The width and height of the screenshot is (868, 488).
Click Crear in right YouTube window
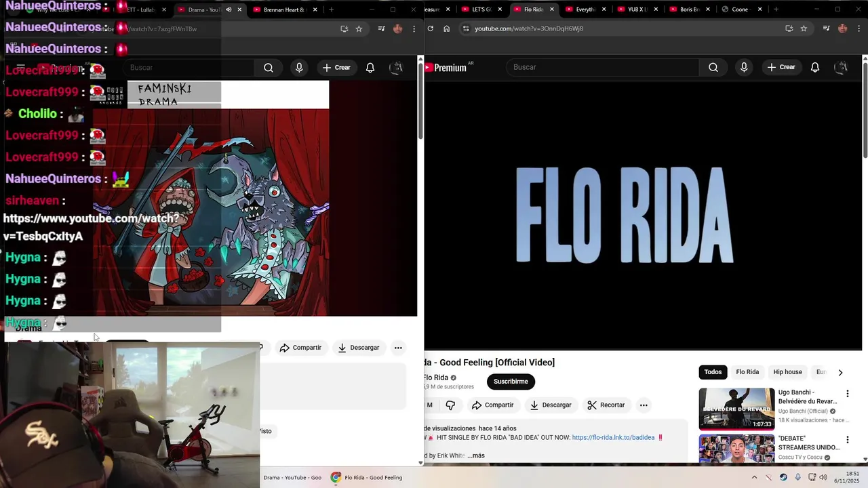(781, 67)
